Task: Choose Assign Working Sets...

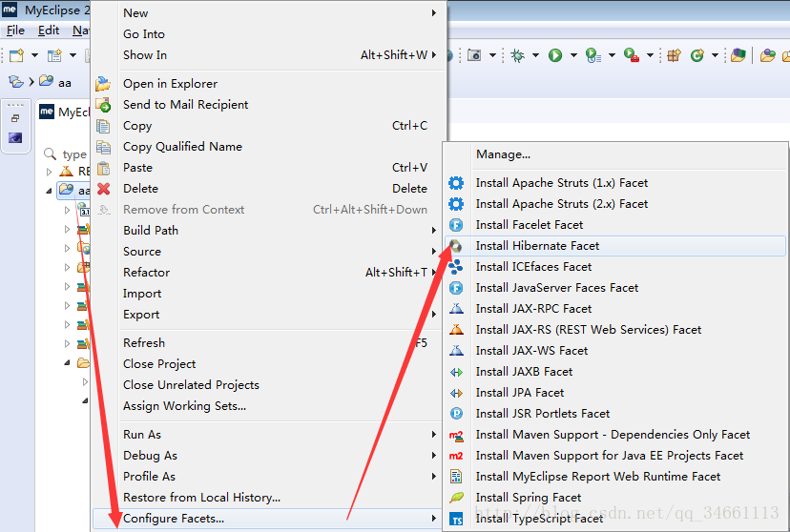Action: point(267,406)
